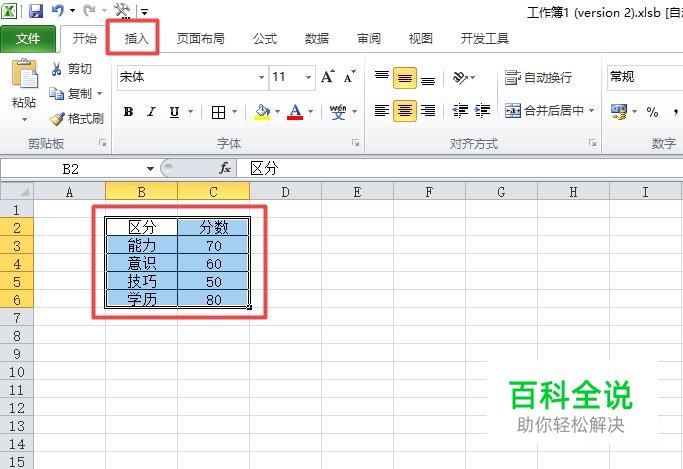683x469 pixels.
Task: Expand the font color dropdown arrow
Action: 311,112
